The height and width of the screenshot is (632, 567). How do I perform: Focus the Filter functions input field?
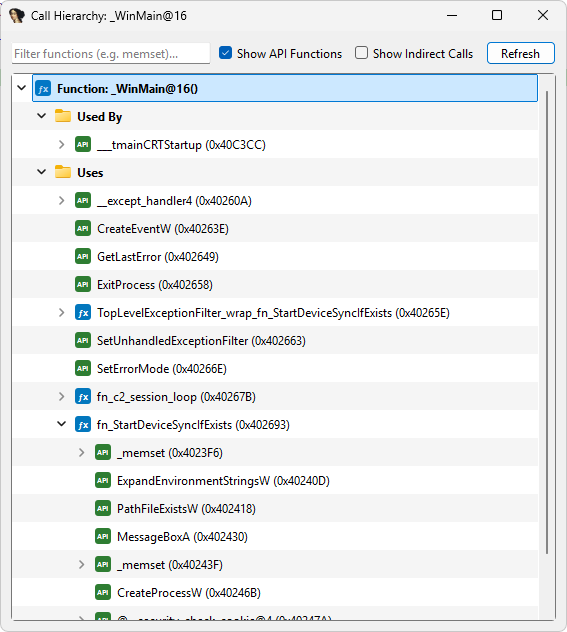click(x=111, y=54)
